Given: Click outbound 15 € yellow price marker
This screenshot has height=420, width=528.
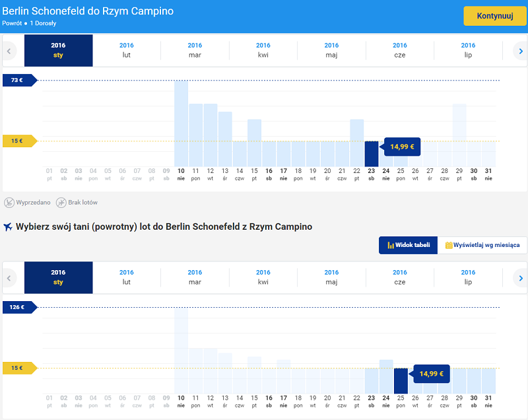Looking at the screenshot, I should [x=20, y=141].
